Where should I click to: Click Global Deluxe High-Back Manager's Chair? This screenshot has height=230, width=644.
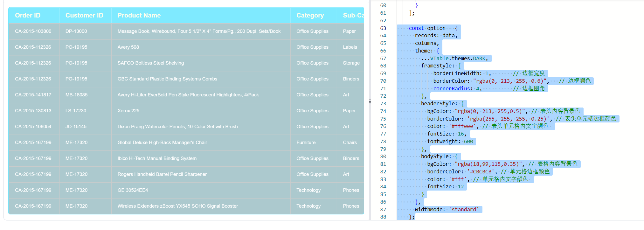(x=201, y=143)
